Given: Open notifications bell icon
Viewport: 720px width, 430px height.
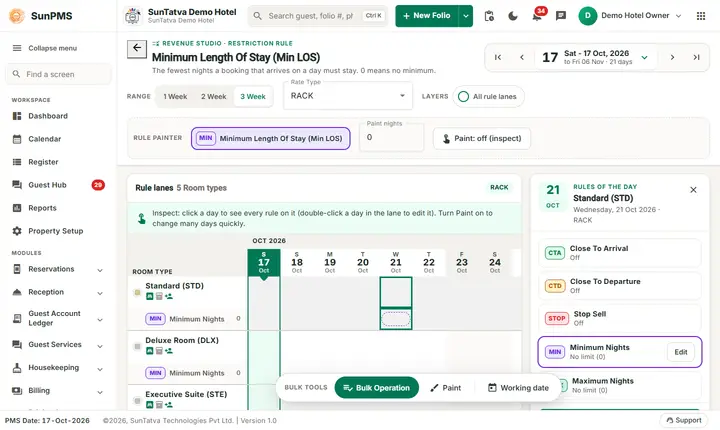Looking at the screenshot, I should tap(537, 16).
